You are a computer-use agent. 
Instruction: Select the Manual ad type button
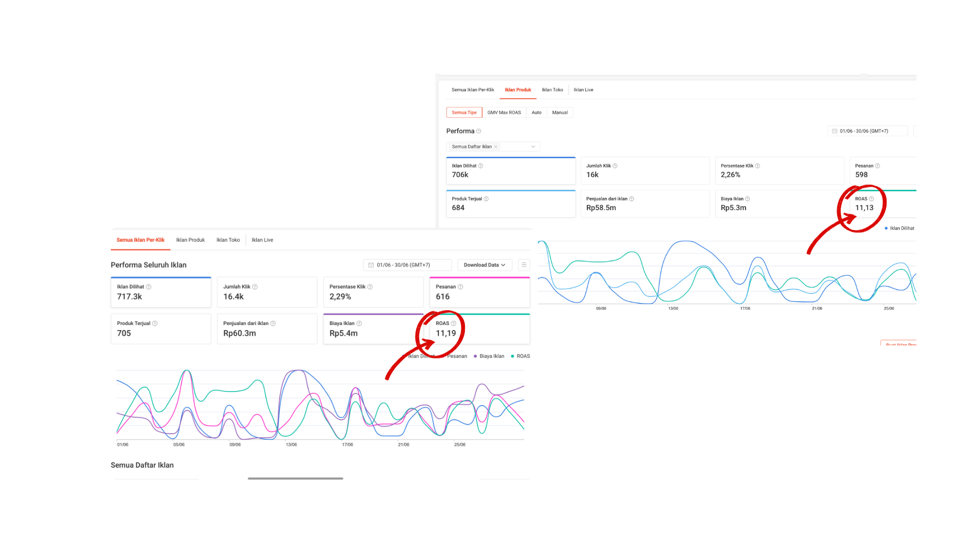pos(559,112)
